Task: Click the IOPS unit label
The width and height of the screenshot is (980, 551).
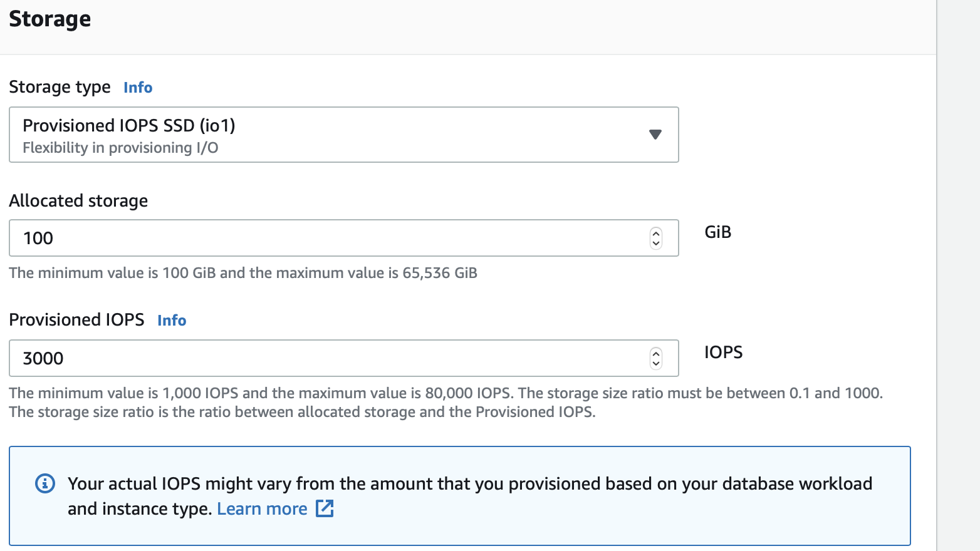Action: 723,353
